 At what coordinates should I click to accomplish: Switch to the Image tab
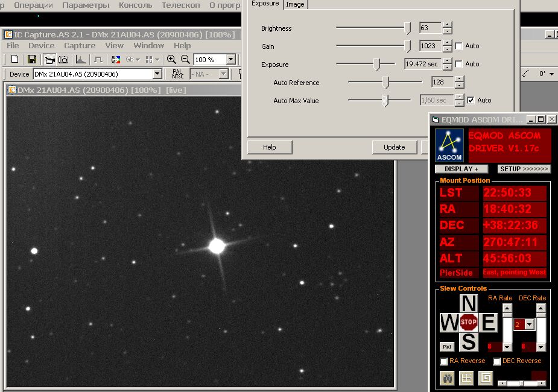coord(295,4)
